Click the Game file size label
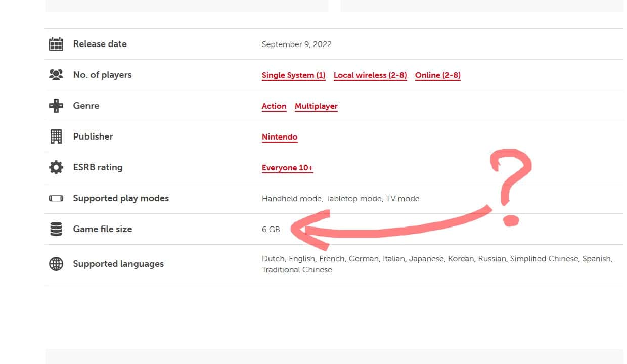This screenshot has height=364, width=627. (x=103, y=229)
